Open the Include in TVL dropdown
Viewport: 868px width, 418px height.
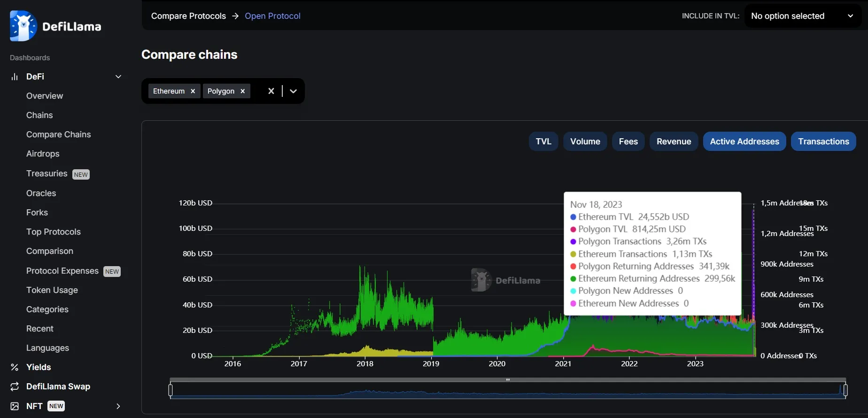803,16
